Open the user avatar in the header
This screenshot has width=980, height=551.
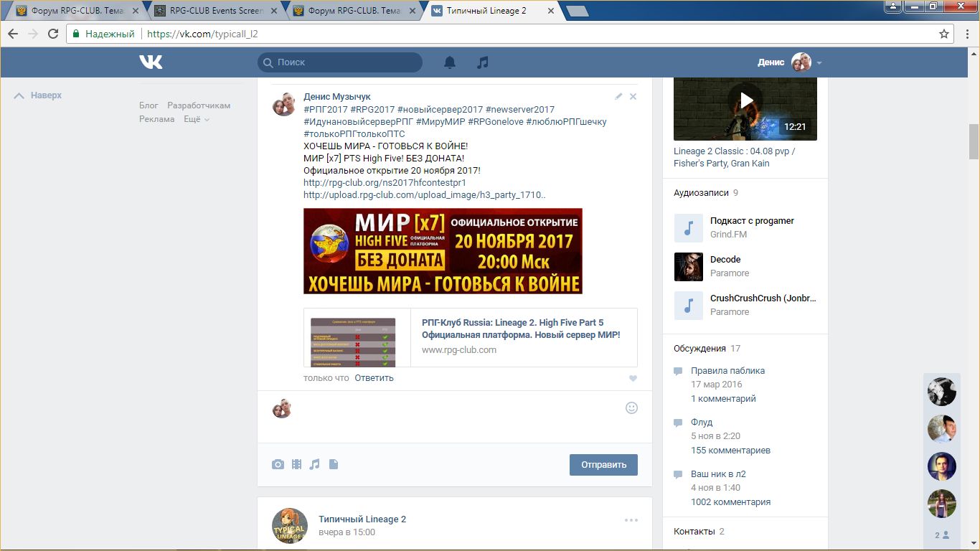(x=801, y=62)
